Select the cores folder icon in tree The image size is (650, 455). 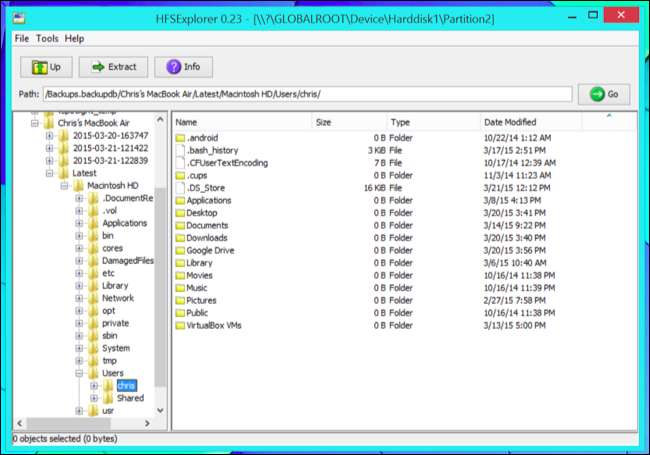tap(93, 248)
